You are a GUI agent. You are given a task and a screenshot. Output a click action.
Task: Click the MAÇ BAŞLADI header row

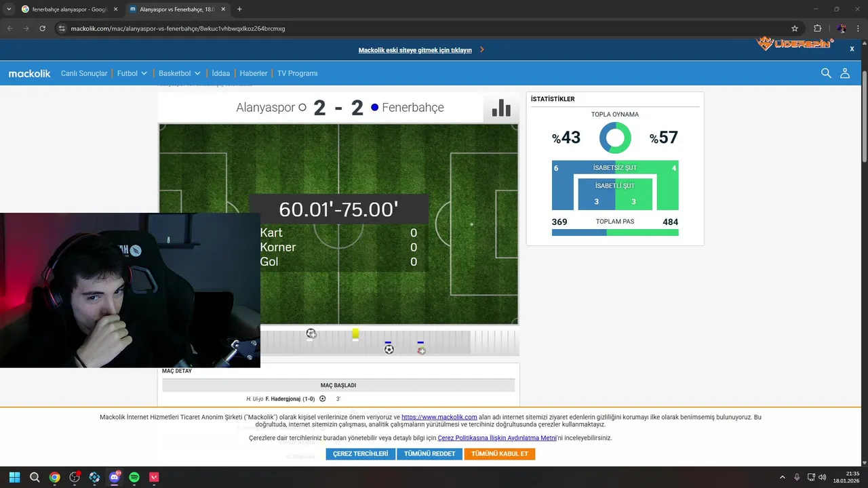click(x=338, y=385)
